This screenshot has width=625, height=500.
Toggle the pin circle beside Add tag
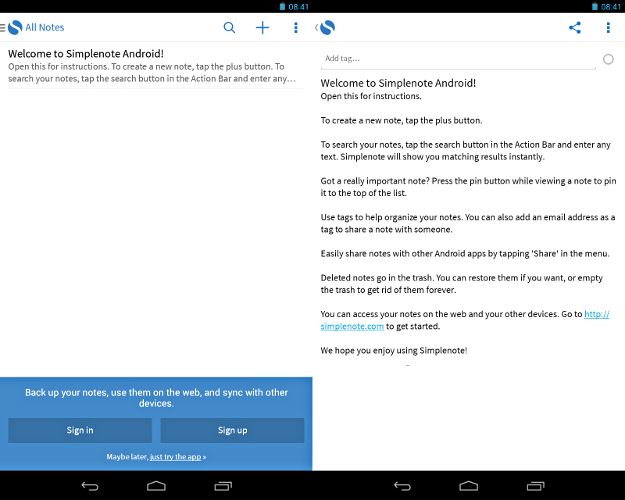[608, 59]
